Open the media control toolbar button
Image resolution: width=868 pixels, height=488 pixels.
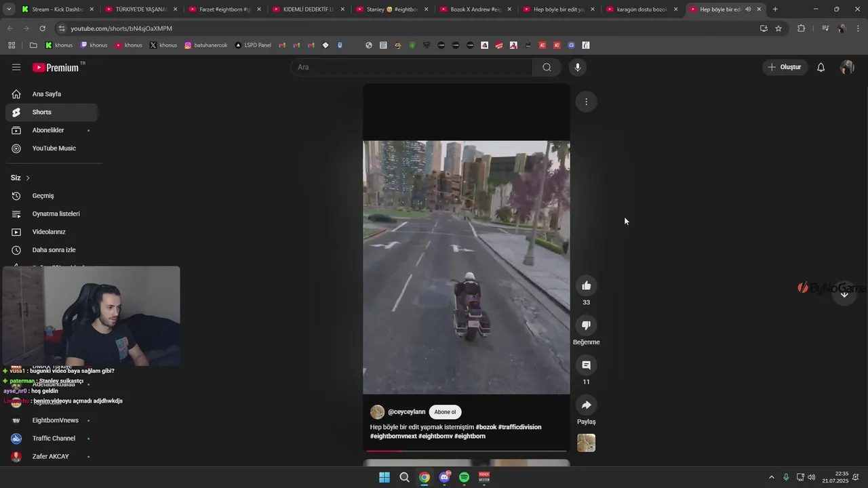click(x=825, y=28)
